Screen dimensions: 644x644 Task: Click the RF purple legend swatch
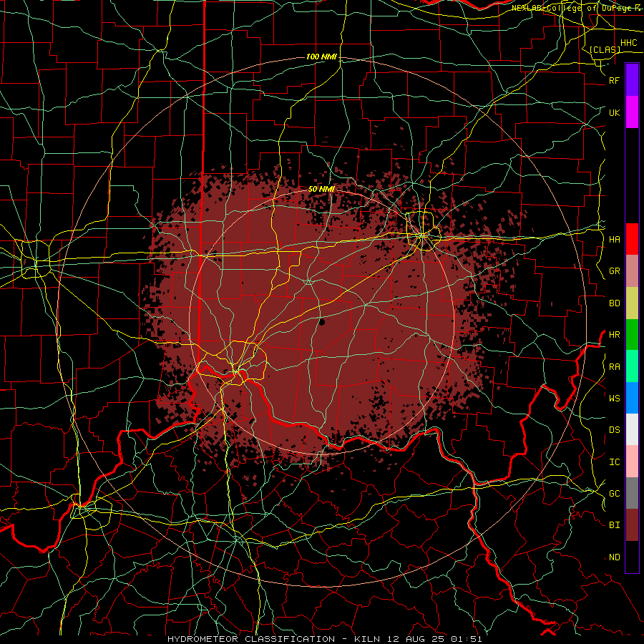coord(632,80)
